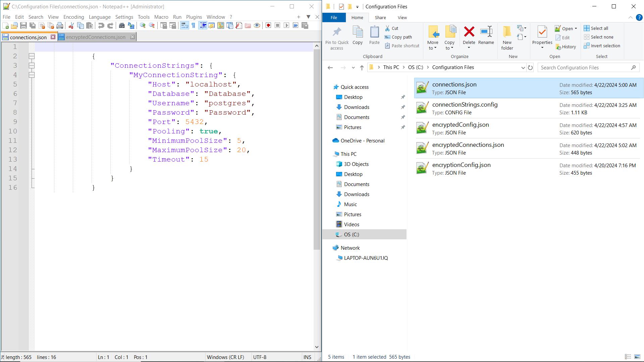Select encryptionConfig.json in the file list

(x=528, y=169)
